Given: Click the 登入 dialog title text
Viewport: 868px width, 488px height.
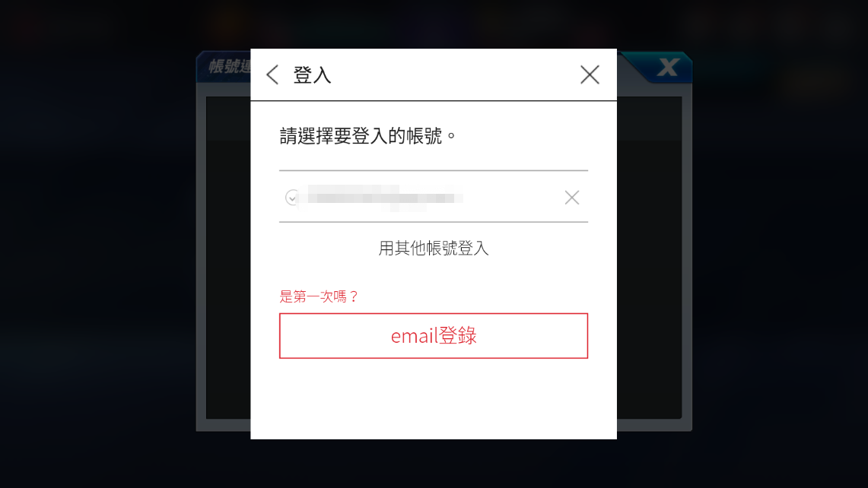Looking at the screenshot, I should click(x=312, y=74).
